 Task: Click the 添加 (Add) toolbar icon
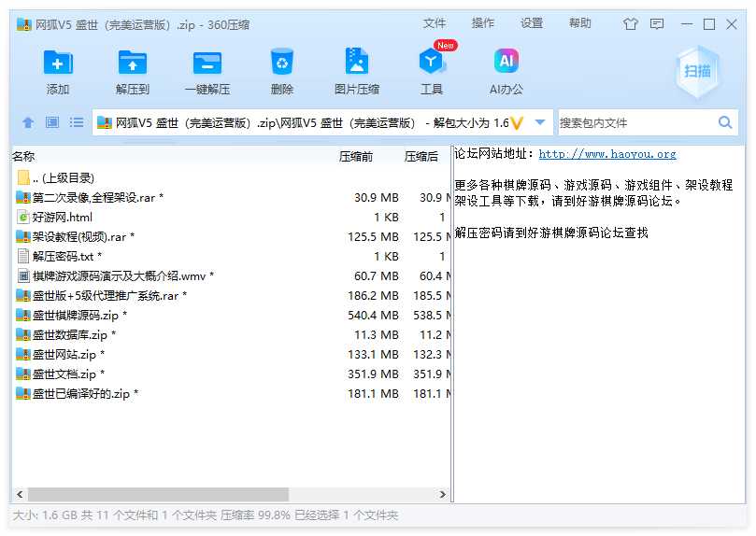58,63
